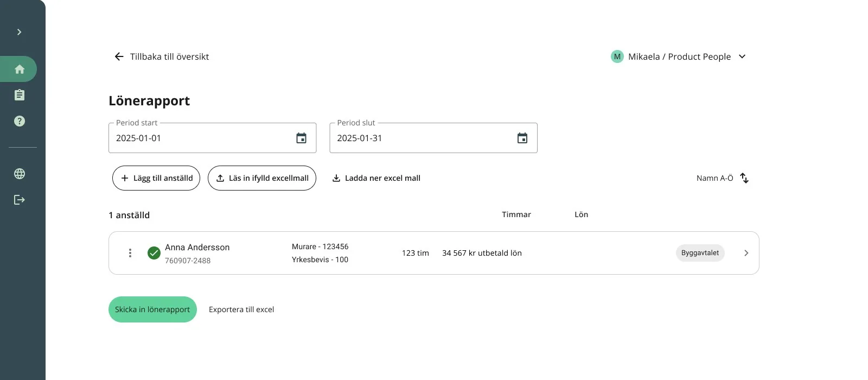Click the globe language icon
This screenshot has height=380, width=868.
pos(20,174)
